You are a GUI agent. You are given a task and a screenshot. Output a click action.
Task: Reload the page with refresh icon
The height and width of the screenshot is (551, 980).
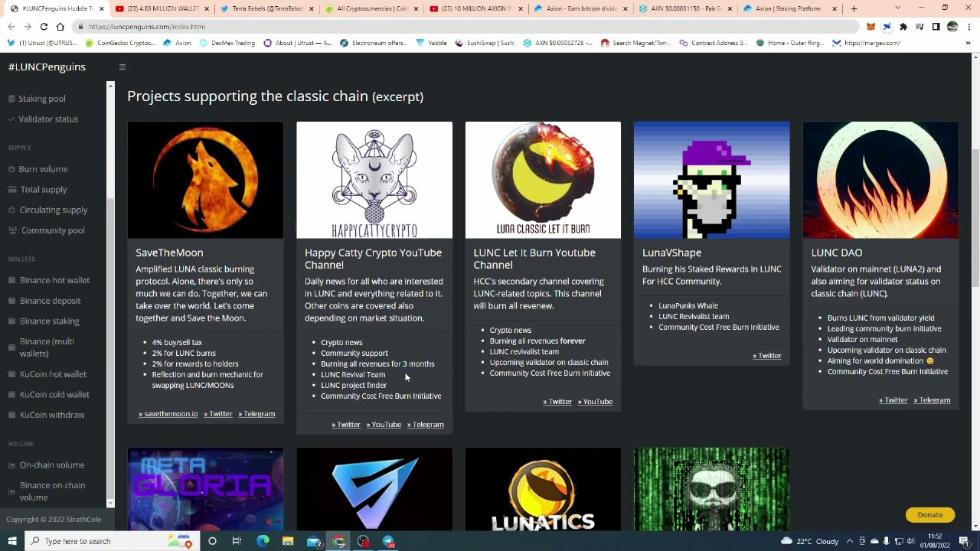(x=44, y=26)
